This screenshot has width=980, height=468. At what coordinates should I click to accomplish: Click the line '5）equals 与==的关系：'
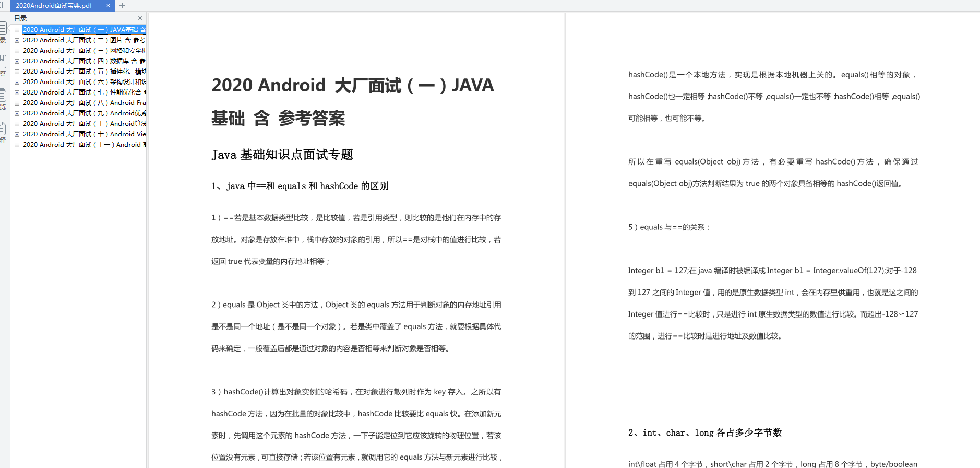[x=669, y=227]
